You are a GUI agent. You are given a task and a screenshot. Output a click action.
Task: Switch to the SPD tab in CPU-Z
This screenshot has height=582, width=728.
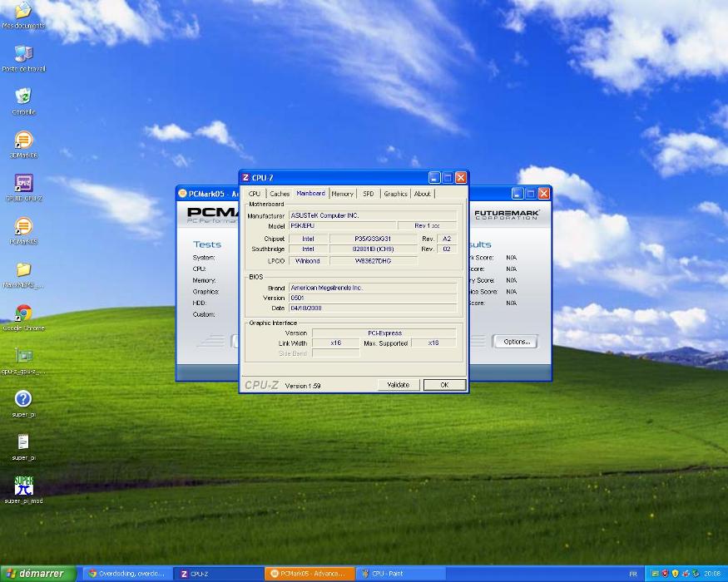[369, 194]
